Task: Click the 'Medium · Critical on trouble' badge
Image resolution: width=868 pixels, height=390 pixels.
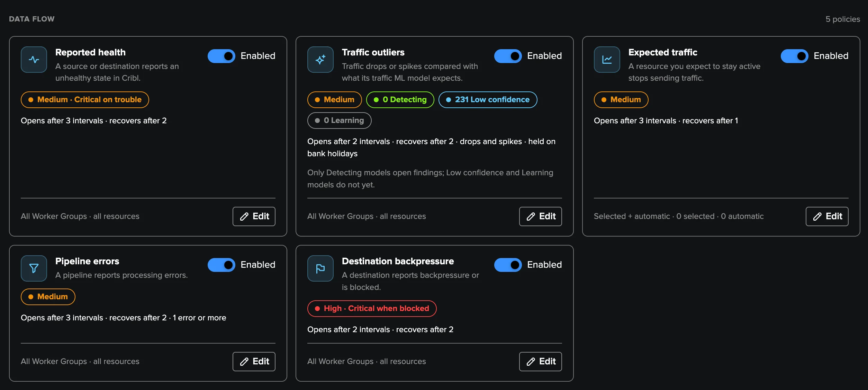Action: [x=85, y=100]
